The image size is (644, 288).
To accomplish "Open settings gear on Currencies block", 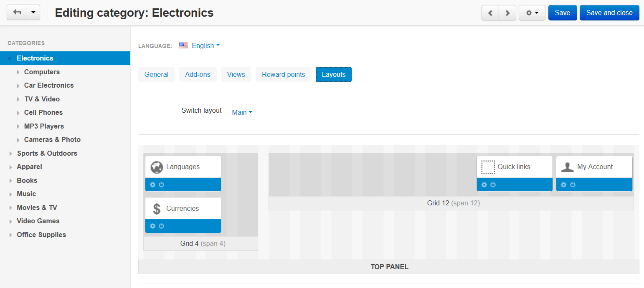I will point(153,226).
